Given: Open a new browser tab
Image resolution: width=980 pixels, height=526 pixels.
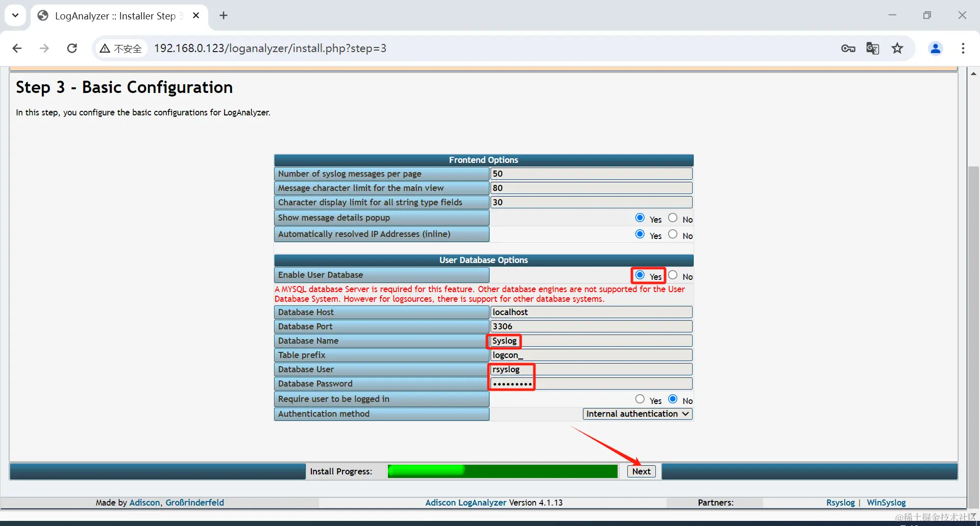Looking at the screenshot, I should (224, 16).
